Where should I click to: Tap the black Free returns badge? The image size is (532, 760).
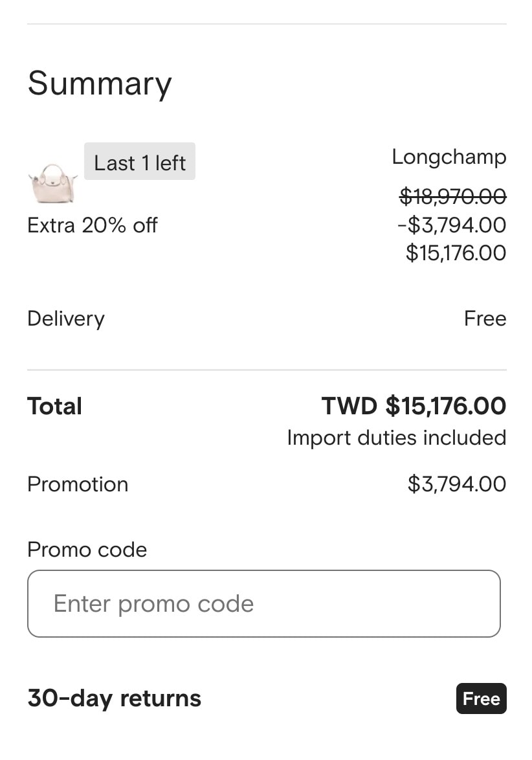[x=481, y=699]
